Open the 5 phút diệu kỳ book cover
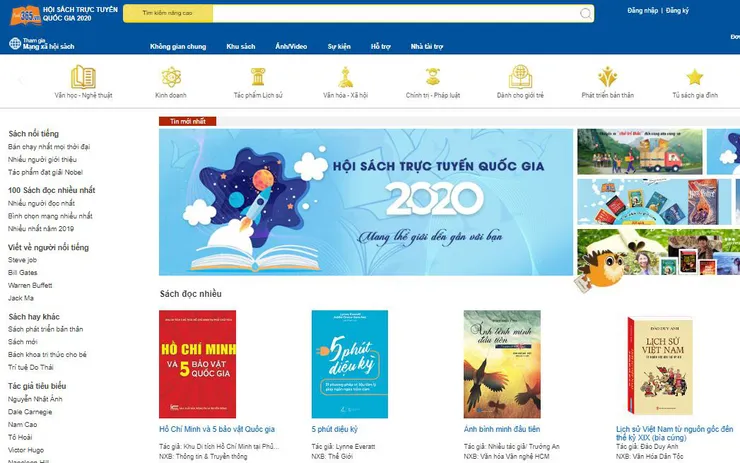740x463 pixels. (x=350, y=364)
